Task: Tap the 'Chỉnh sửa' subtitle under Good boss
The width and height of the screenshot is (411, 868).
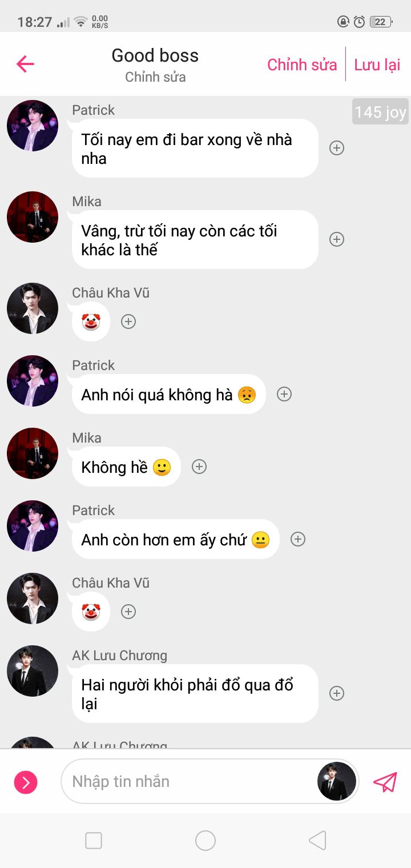Action: coord(155,77)
